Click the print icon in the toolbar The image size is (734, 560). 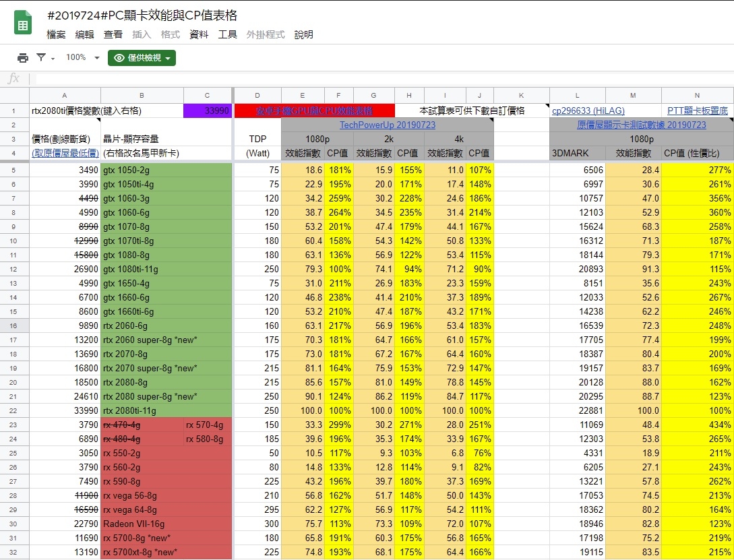[x=22, y=58]
